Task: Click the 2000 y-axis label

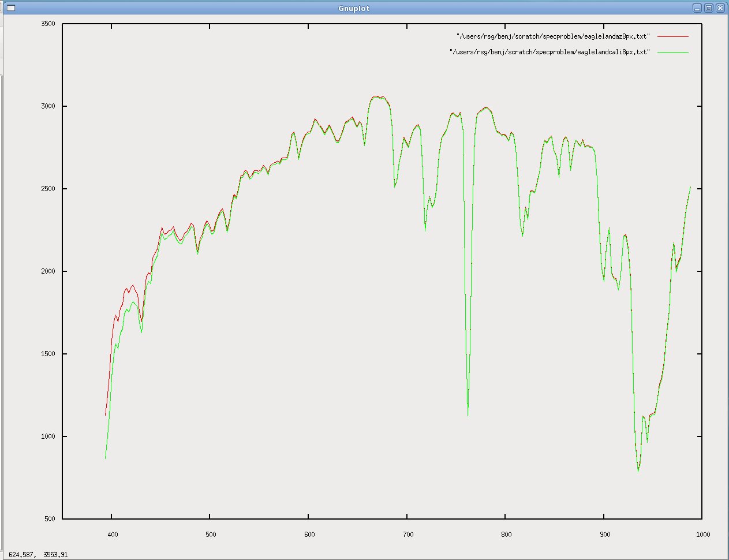Action: pos(48,271)
